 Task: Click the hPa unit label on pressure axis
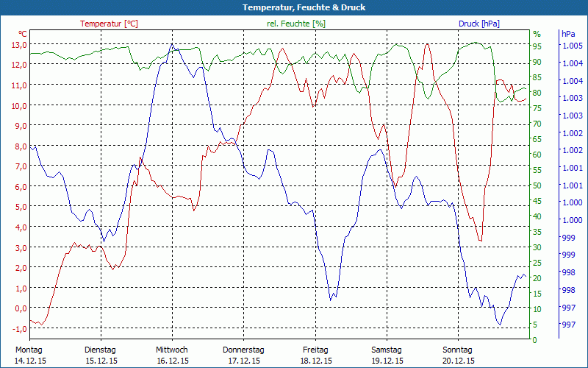pyautogui.click(x=568, y=34)
